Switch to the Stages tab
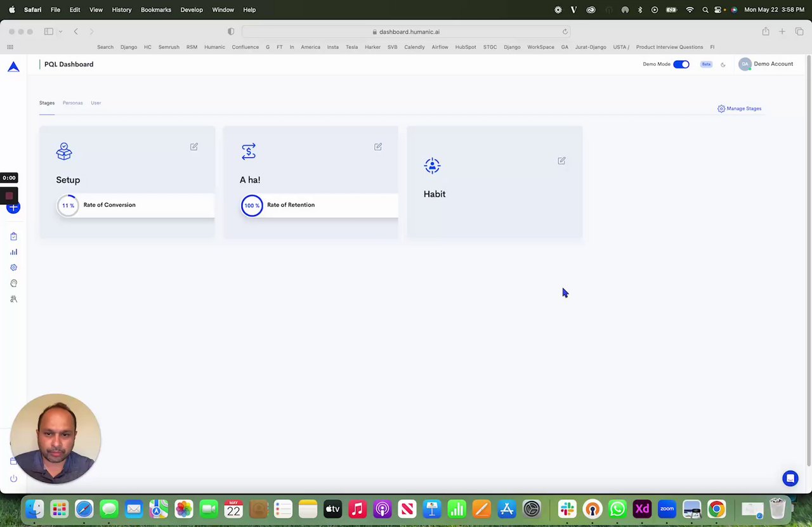Image resolution: width=812 pixels, height=527 pixels. pos(47,103)
